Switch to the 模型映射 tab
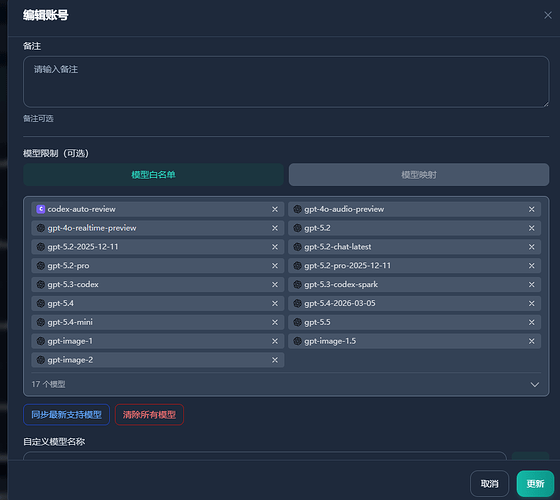The width and height of the screenshot is (560, 500). tap(419, 175)
